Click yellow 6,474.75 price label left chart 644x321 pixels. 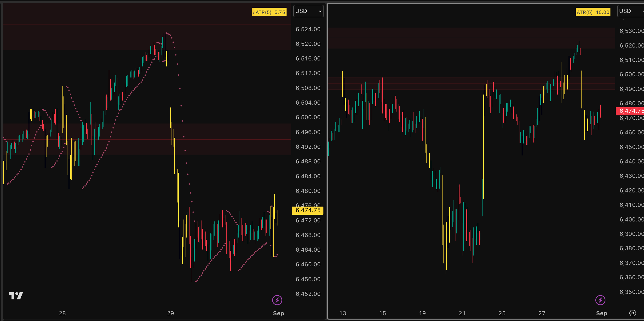click(x=308, y=210)
